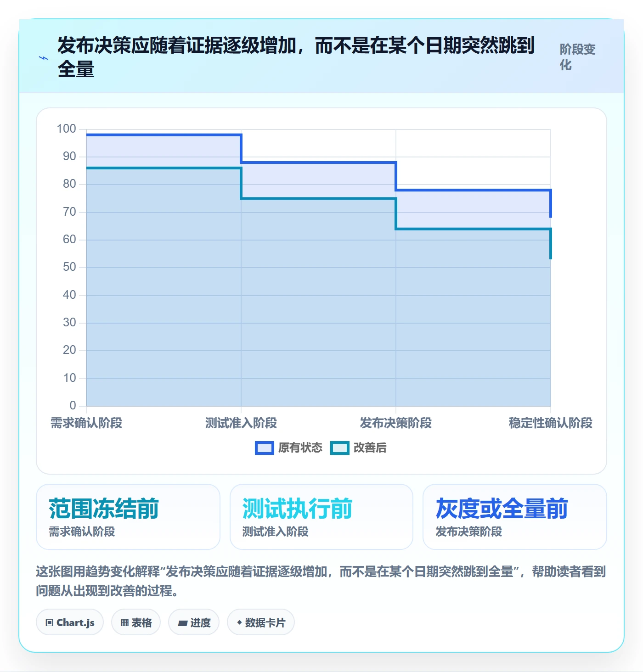Click 测试准入阶段 subtitle in the second card
This screenshot has height=672, width=643.
point(276,532)
